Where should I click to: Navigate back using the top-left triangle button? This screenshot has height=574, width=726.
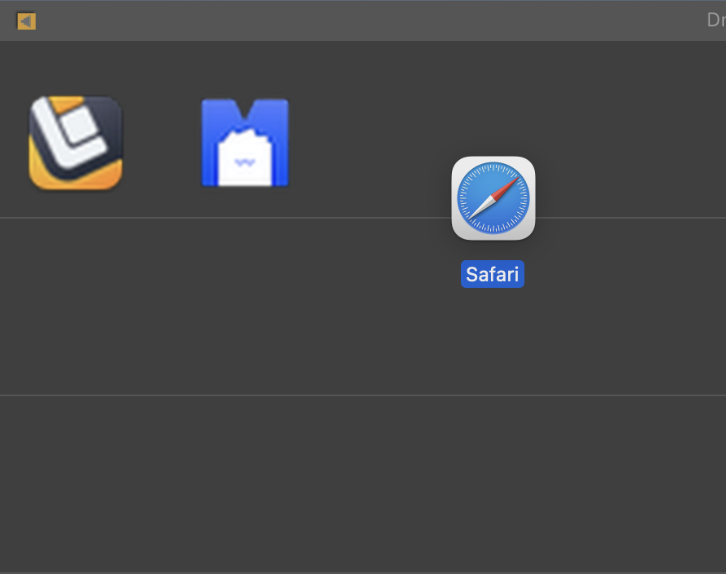[26, 21]
